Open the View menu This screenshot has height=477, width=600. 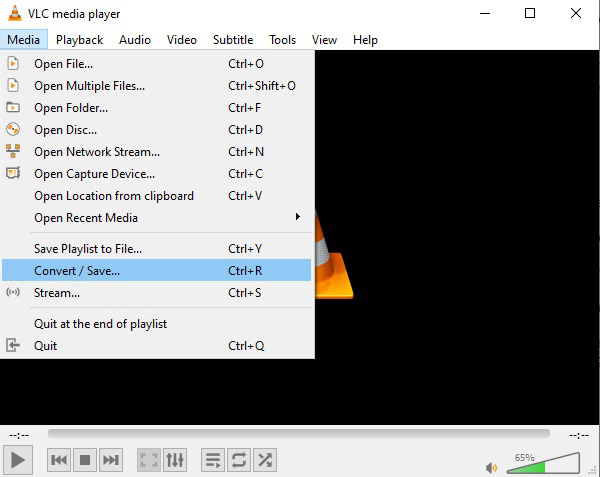[x=324, y=40]
